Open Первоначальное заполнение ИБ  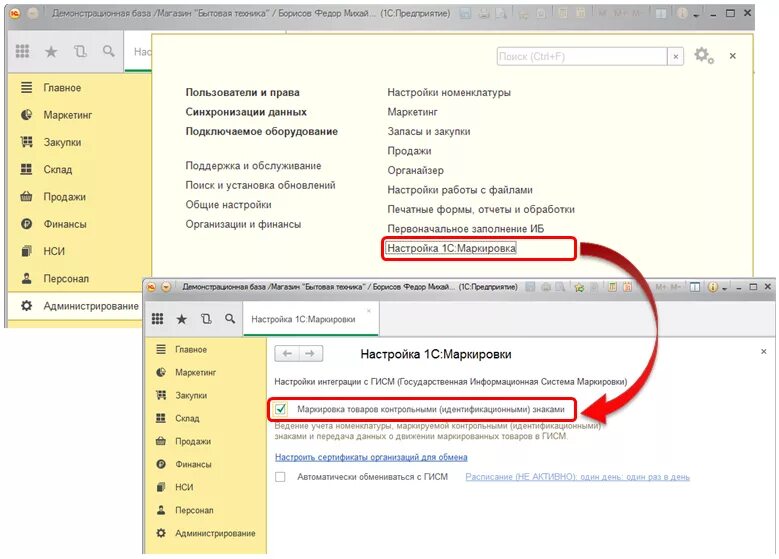(x=466, y=229)
